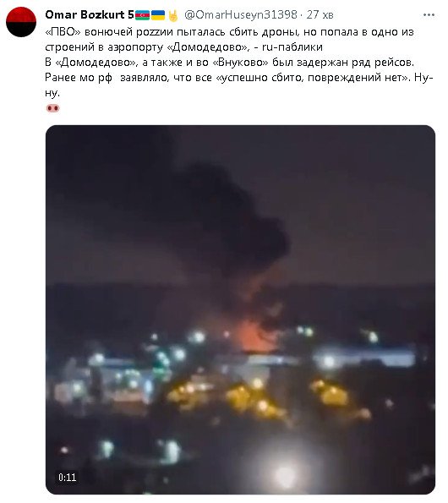Click the bright light at video bottom
The height and width of the screenshot is (503, 448).
[x=285, y=474]
